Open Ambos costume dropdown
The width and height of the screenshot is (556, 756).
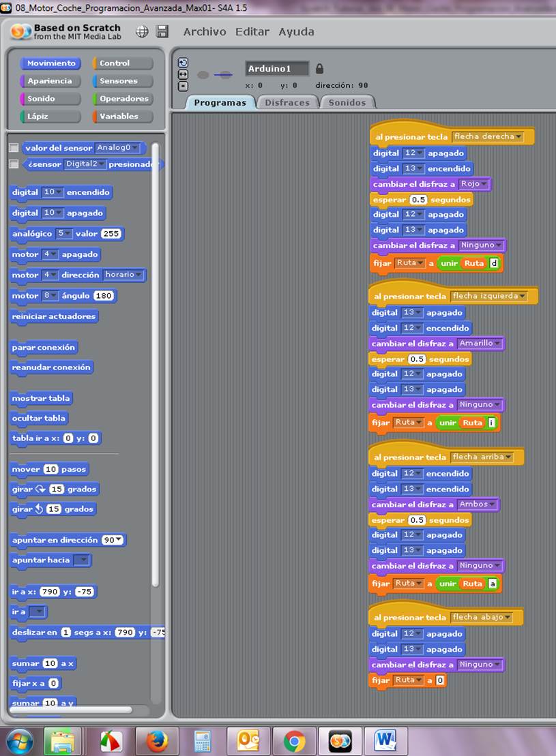coord(477,504)
